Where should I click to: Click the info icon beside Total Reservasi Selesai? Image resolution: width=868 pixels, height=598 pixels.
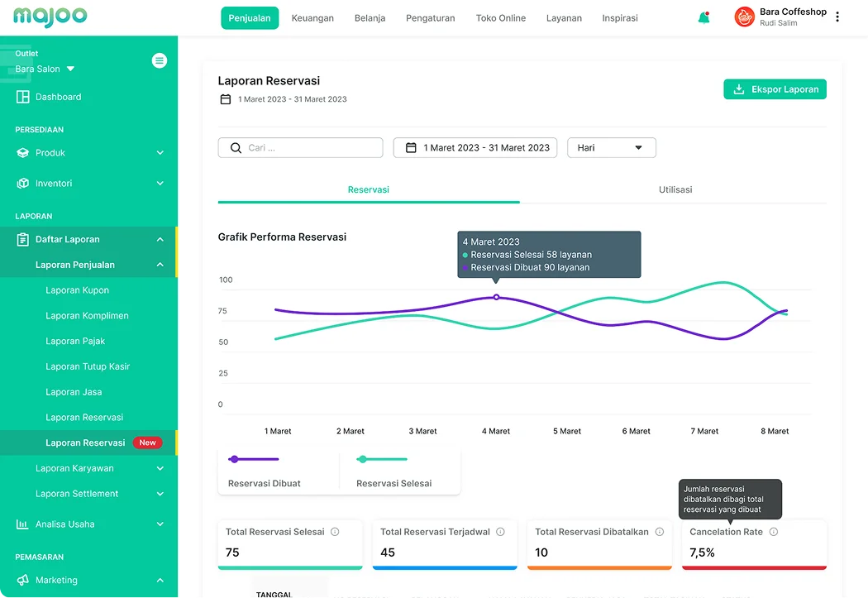335,532
